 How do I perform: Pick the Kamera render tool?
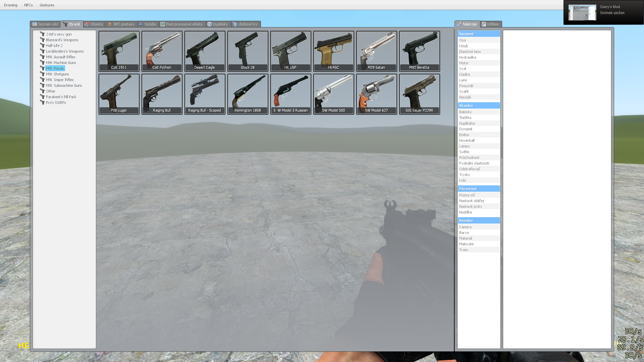[x=479, y=227]
